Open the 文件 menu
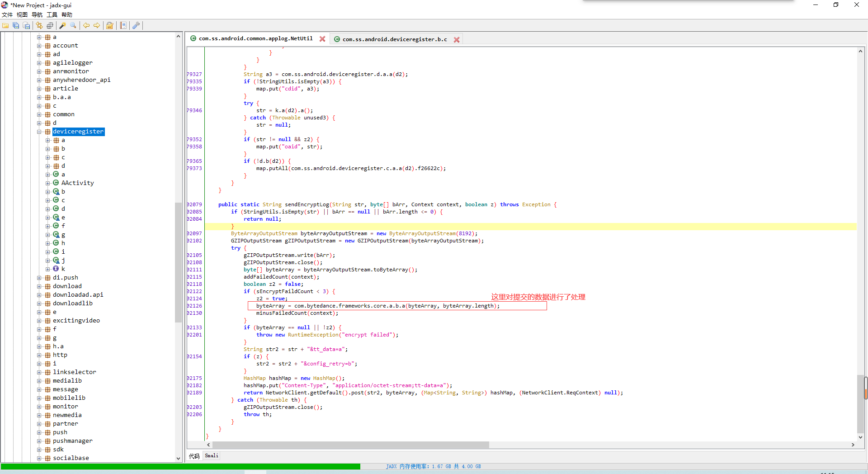 click(x=7, y=15)
